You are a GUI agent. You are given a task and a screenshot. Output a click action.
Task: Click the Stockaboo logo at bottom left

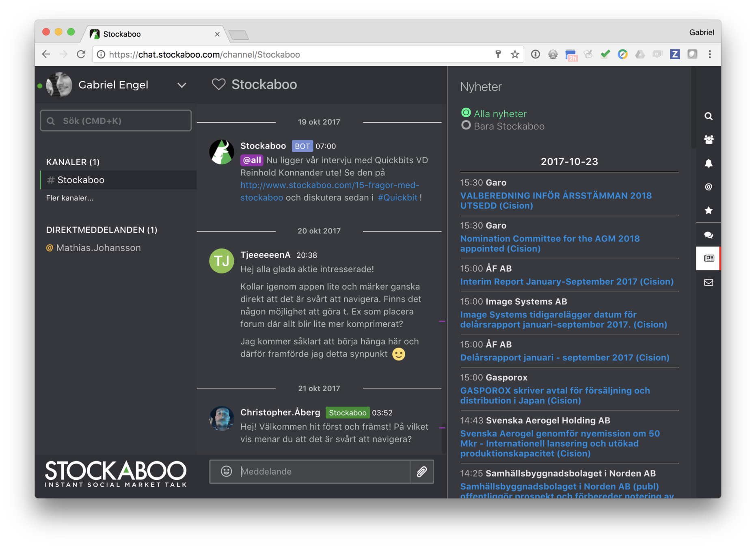(116, 474)
